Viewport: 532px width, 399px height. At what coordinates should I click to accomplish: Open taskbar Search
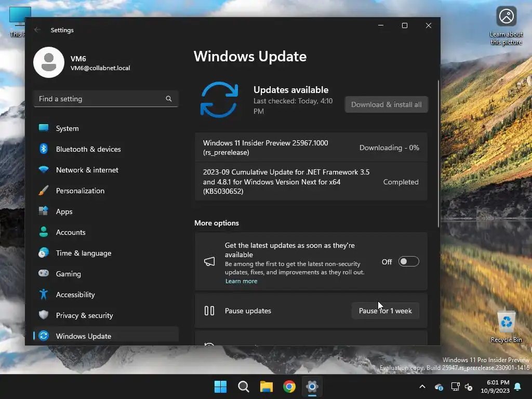pos(244,387)
